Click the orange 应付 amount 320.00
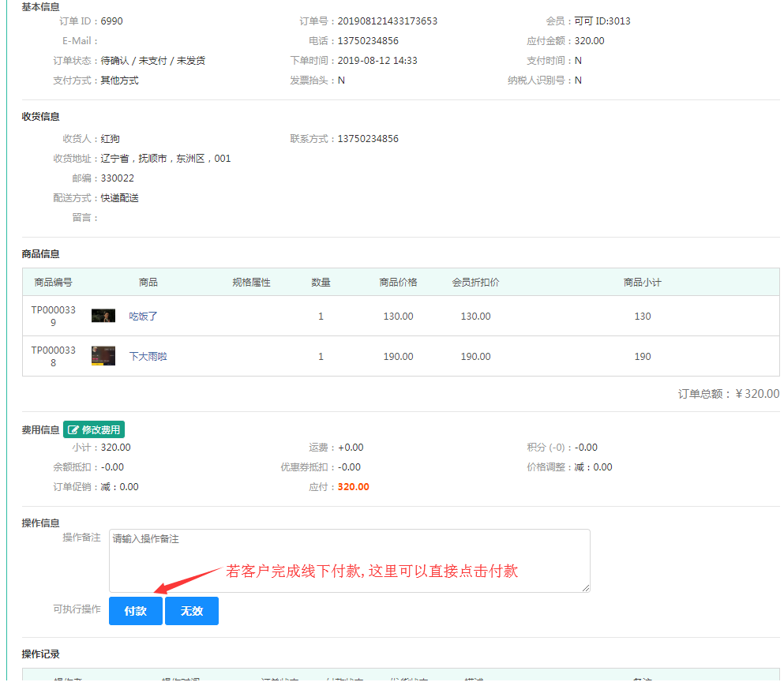 point(353,487)
